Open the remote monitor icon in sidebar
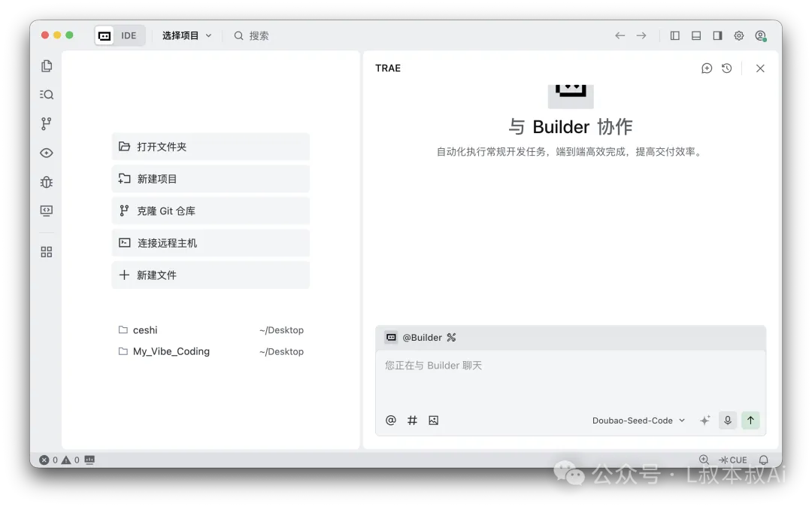 coord(47,211)
